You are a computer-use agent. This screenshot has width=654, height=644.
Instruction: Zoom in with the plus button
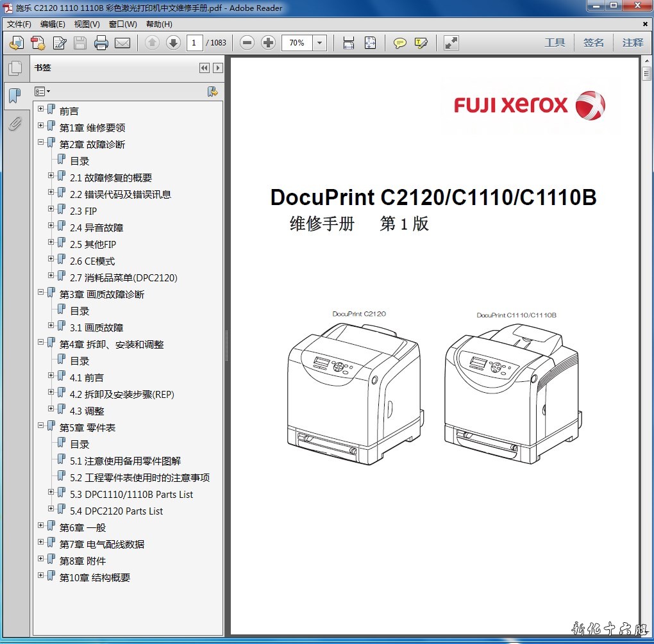269,43
